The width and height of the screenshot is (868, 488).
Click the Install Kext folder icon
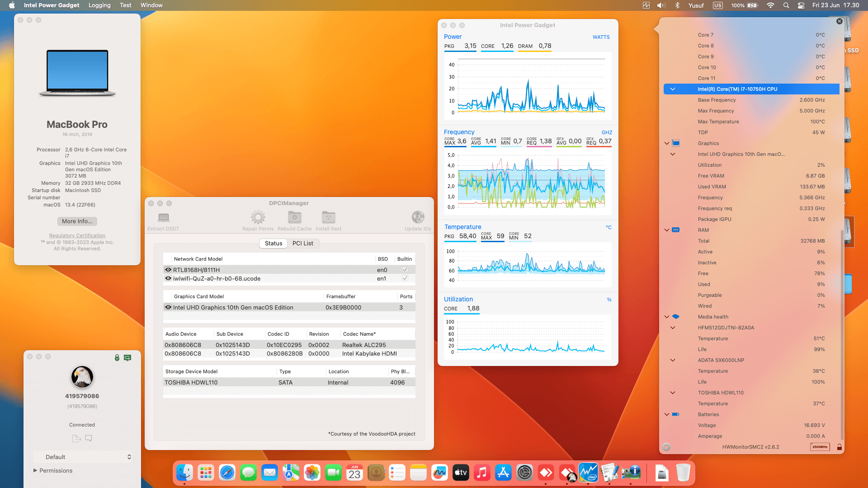pyautogui.click(x=328, y=217)
